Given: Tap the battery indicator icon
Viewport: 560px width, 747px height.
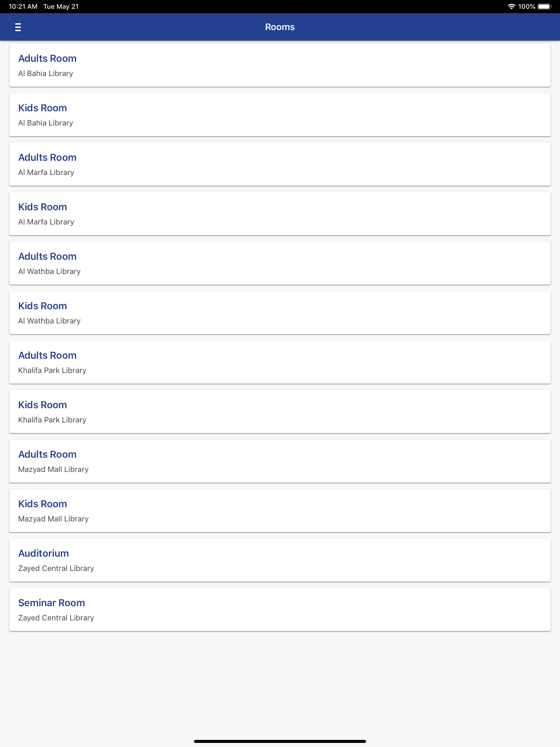Looking at the screenshot, I should [544, 6].
